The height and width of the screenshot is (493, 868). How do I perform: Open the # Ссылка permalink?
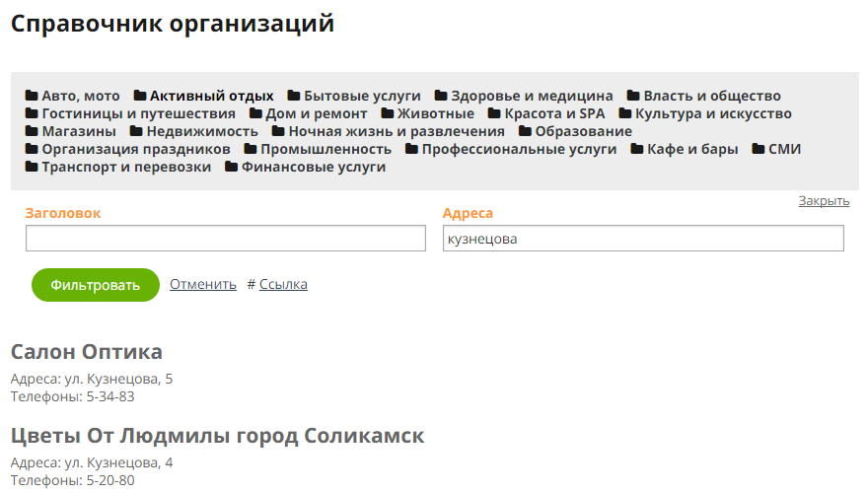(283, 285)
